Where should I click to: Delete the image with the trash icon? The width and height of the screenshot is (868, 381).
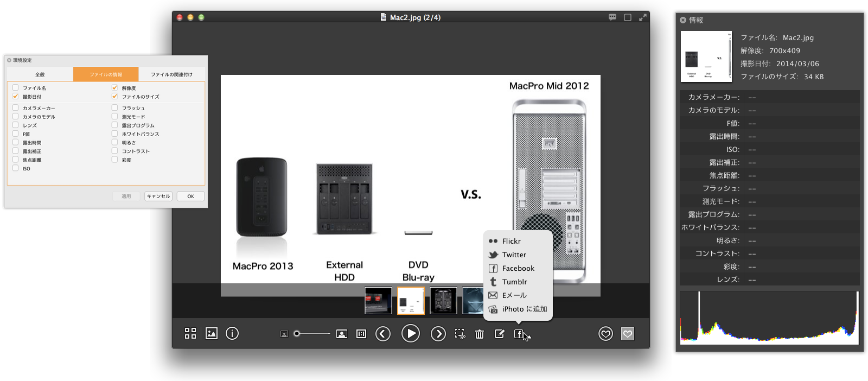click(x=480, y=334)
